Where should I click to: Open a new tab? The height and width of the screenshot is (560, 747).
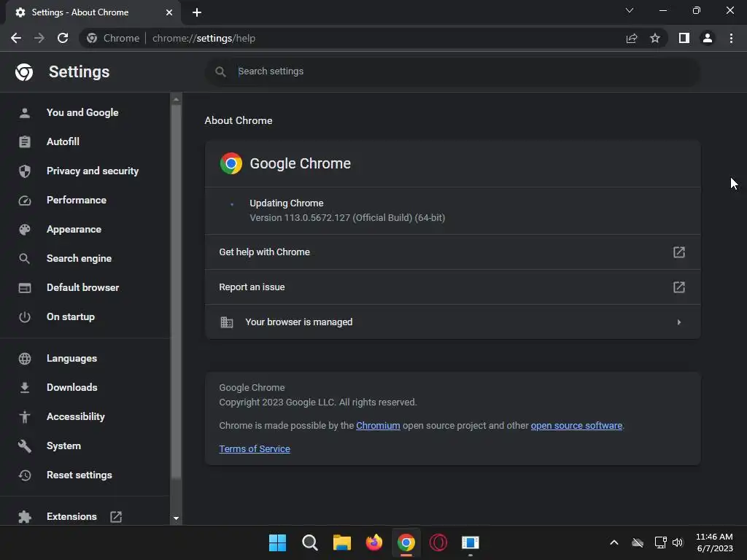pos(197,12)
